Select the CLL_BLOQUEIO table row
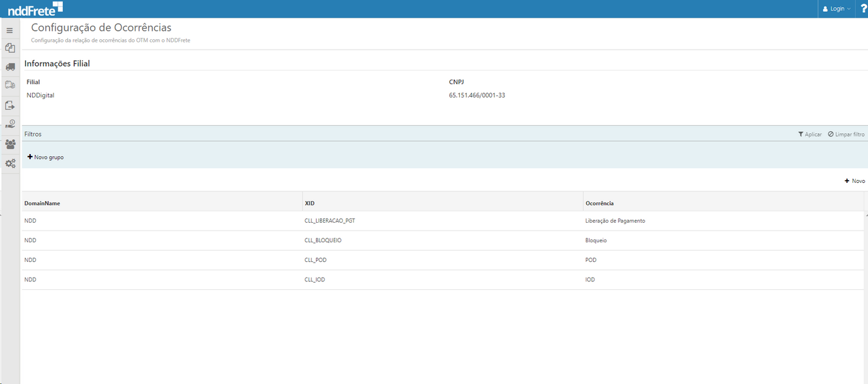 [x=323, y=240]
